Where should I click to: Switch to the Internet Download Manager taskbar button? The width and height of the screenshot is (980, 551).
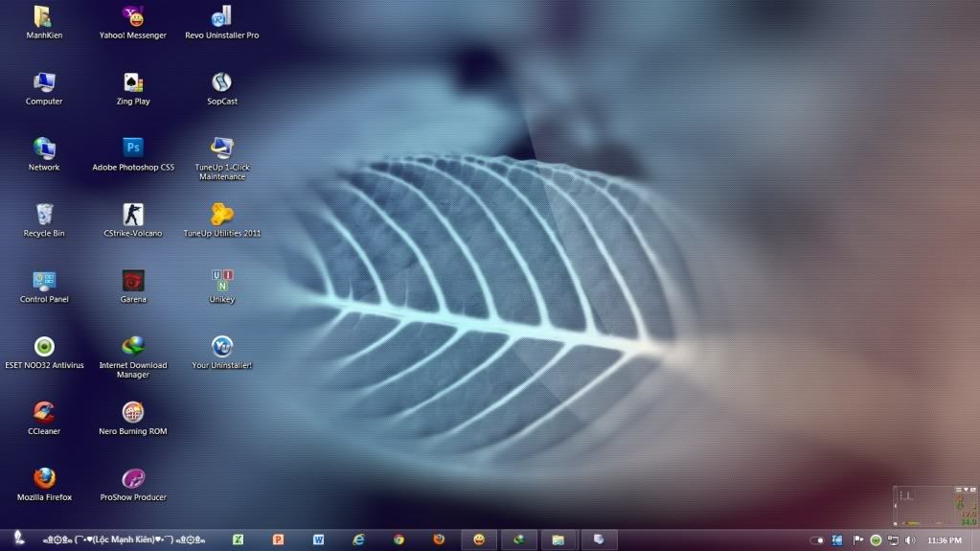click(x=519, y=540)
